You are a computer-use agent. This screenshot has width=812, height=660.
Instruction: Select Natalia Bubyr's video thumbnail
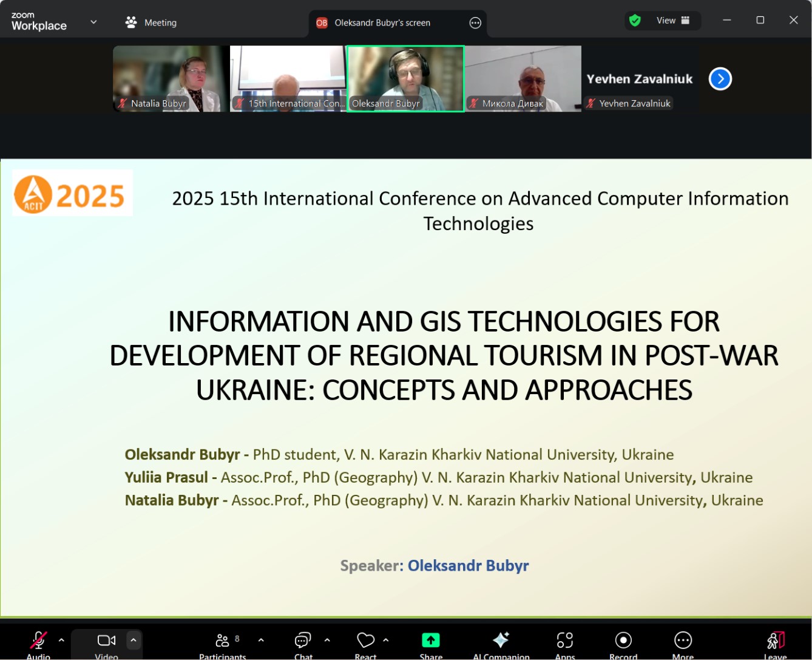click(x=170, y=78)
